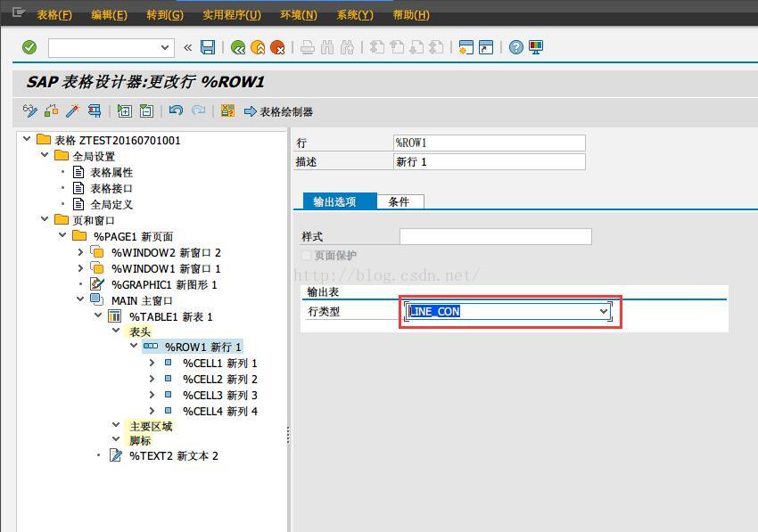This screenshot has height=532, width=758.
Task: Collapse the %TABLE1 新表 1 node
Action: 99,315
